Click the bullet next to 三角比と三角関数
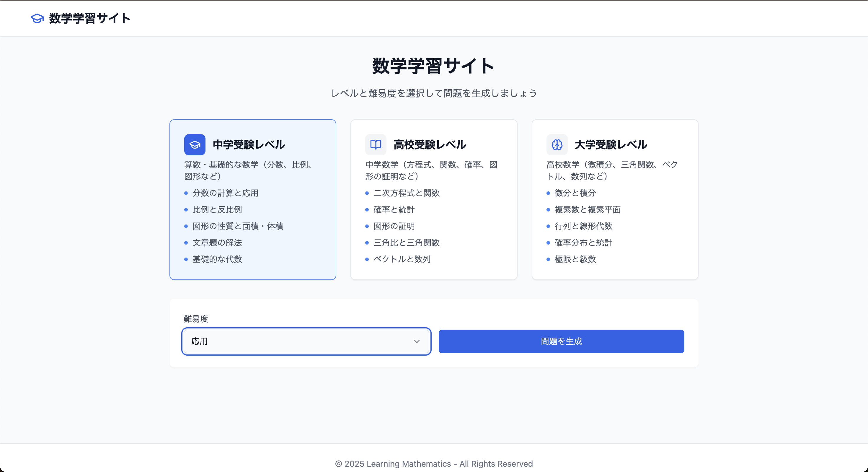The height and width of the screenshot is (472, 868). (x=367, y=243)
